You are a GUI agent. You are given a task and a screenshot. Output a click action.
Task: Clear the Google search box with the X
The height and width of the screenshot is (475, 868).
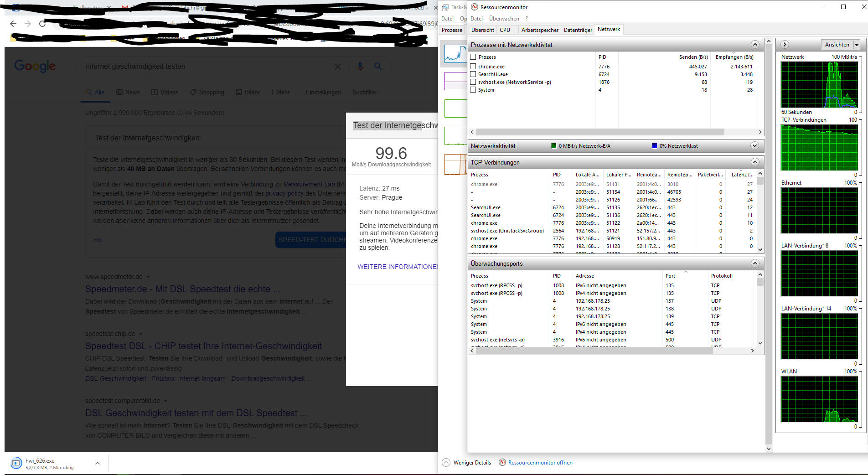(x=337, y=67)
